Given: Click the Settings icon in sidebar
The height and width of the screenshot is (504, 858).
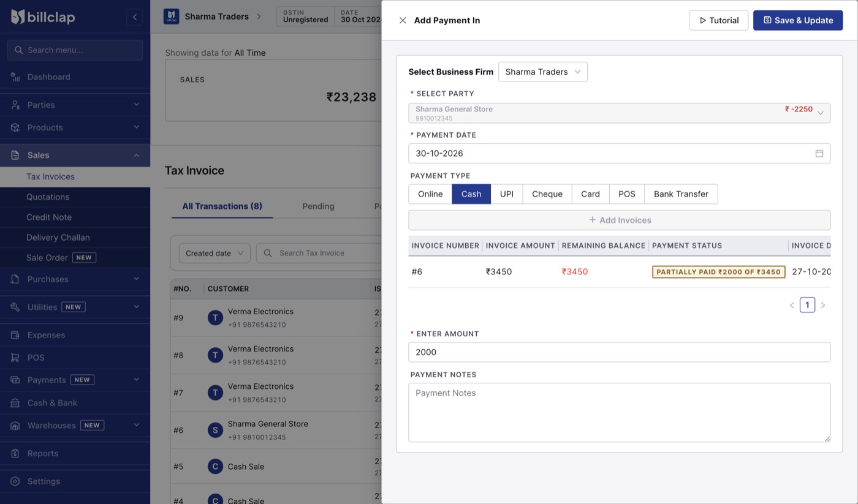Looking at the screenshot, I should (15, 481).
